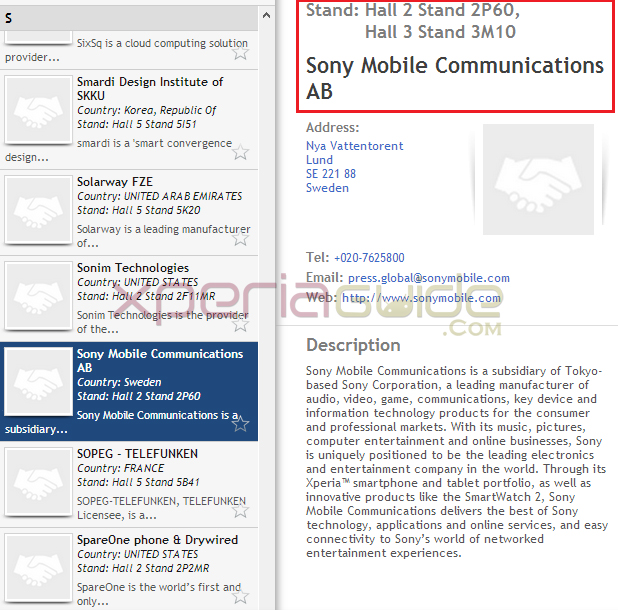Click 'Lund' city in address

tap(319, 160)
